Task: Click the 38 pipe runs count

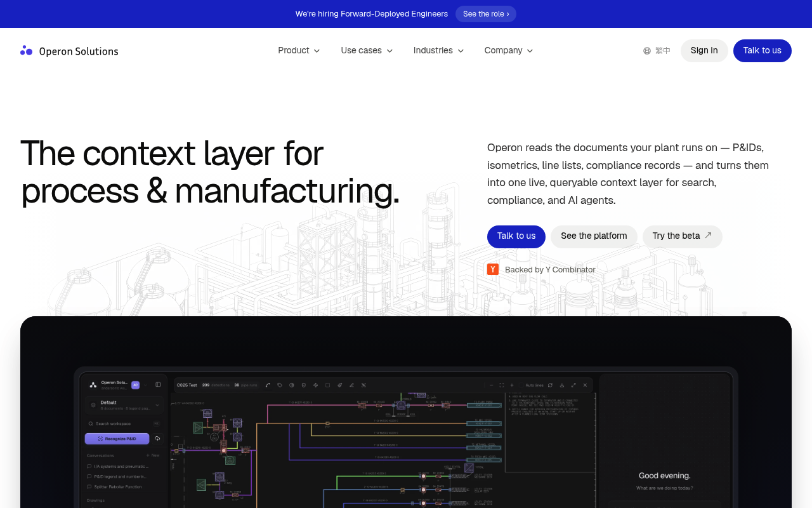Action: 246,385
